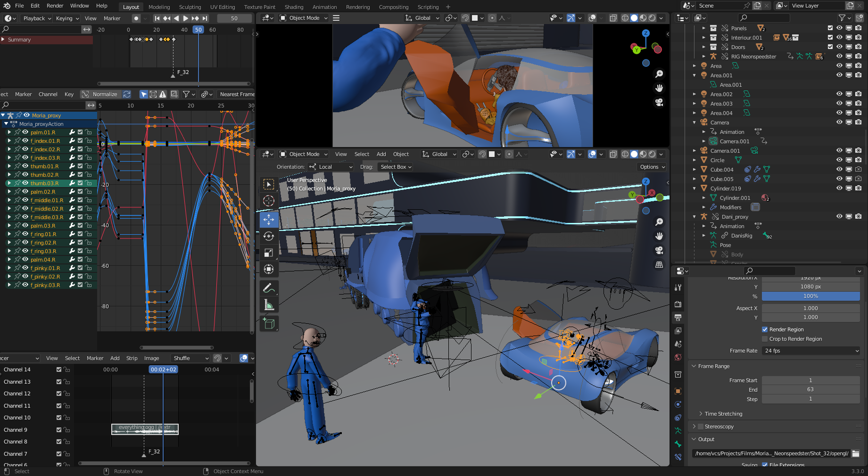Open Output properties tab in properties editor
The width and height of the screenshot is (868, 476).
(x=678, y=317)
